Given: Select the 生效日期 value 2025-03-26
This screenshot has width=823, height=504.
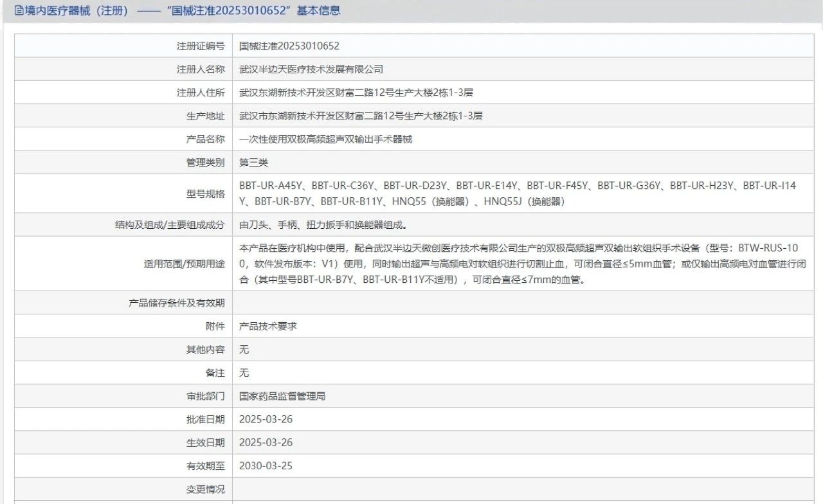Looking at the screenshot, I should [266, 443].
